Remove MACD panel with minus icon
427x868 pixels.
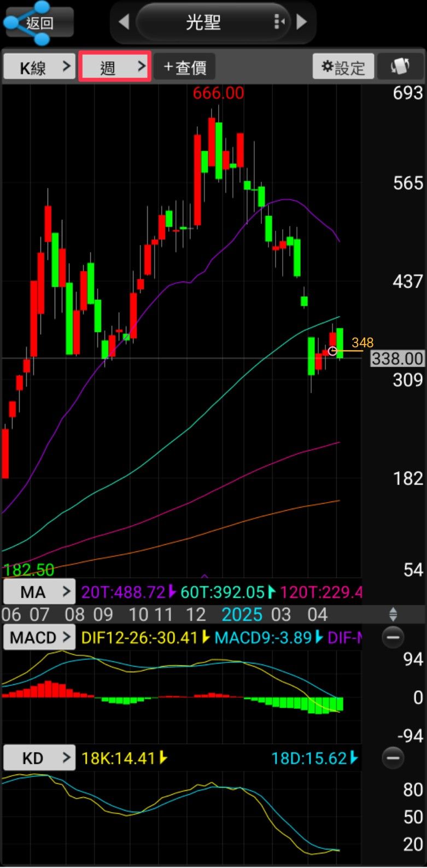pos(393,637)
